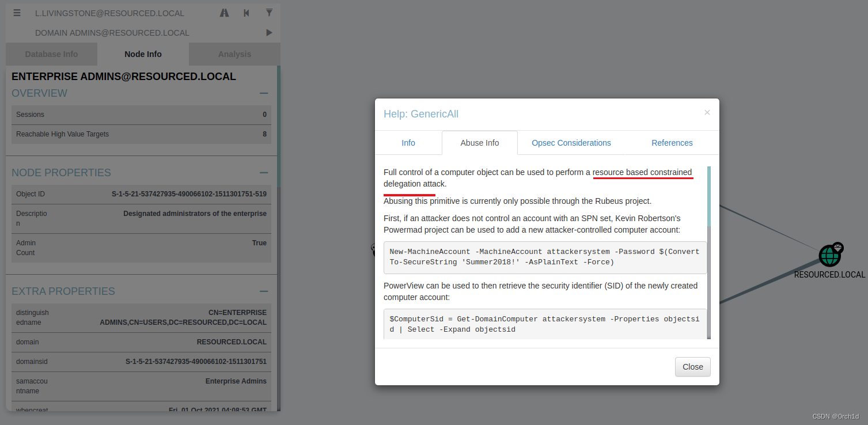The width and height of the screenshot is (868, 425).
Task: Click the Reachable High Value Targets row
Action: [141, 134]
